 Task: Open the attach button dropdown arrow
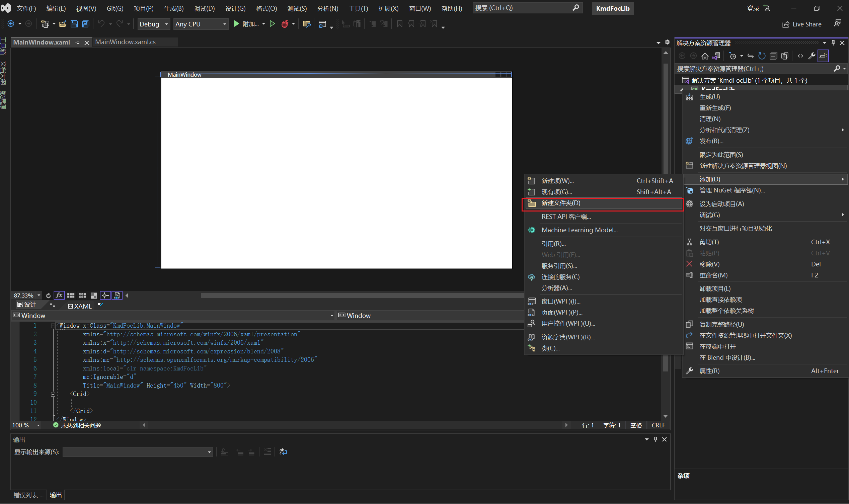263,24
